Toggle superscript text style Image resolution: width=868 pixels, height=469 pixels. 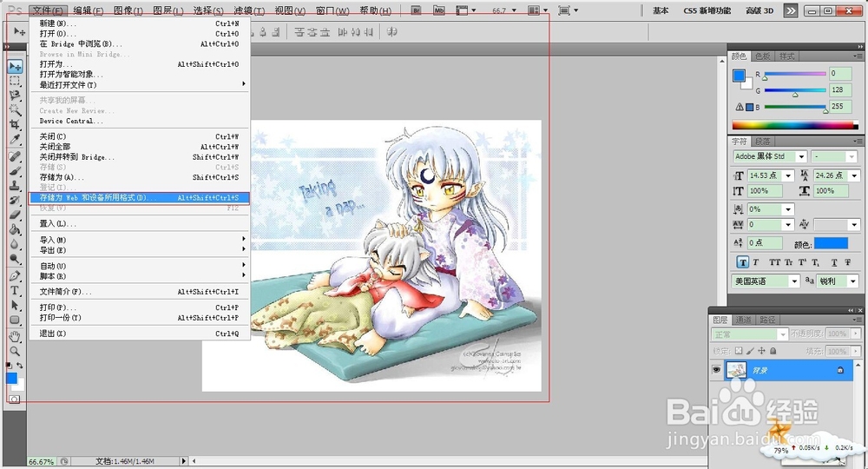(x=802, y=262)
